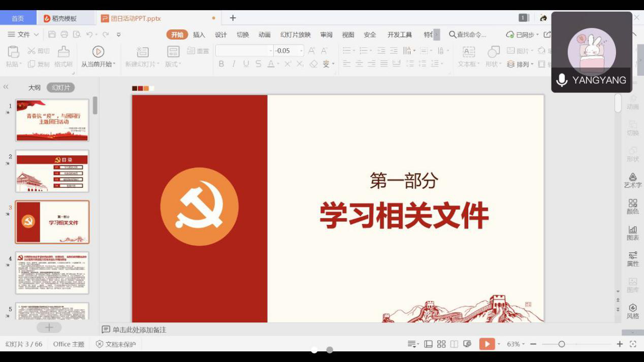The width and height of the screenshot is (644, 362).
Task: Collapse the slide panel with double chevron
Action: (x=6, y=87)
